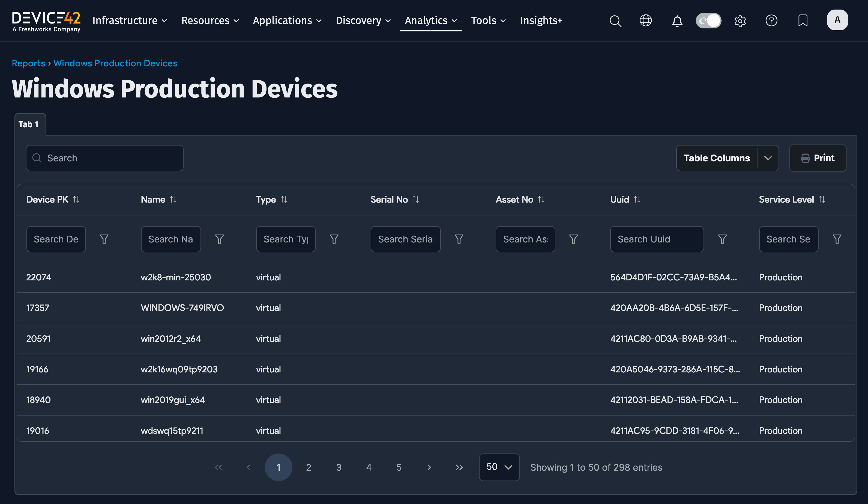Open the settings gear icon
The width and height of the screenshot is (868, 504).
[x=740, y=21]
